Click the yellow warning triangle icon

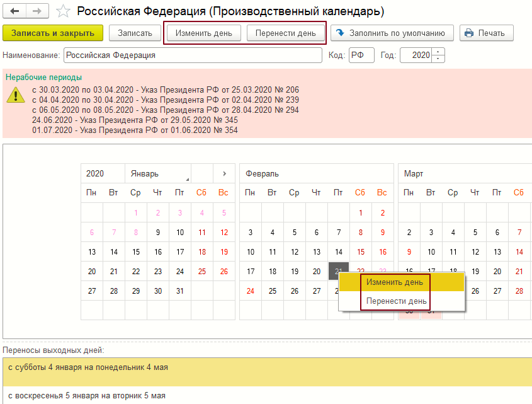(16, 95)
